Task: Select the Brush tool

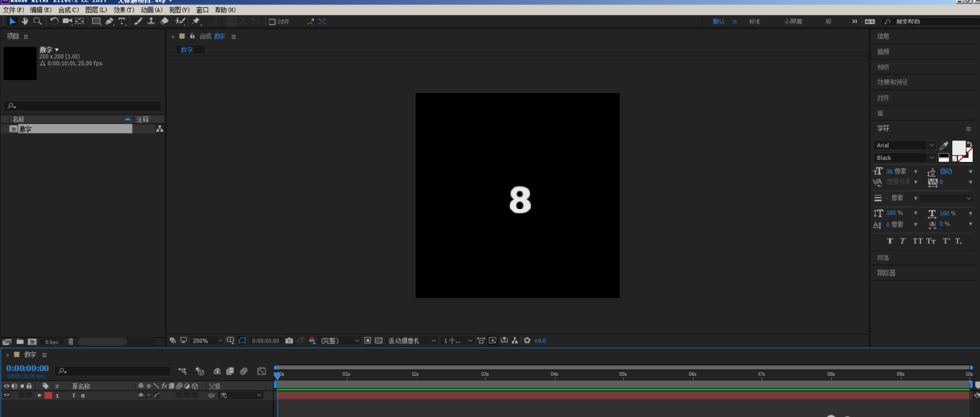Action: click(x=139, y=22)
